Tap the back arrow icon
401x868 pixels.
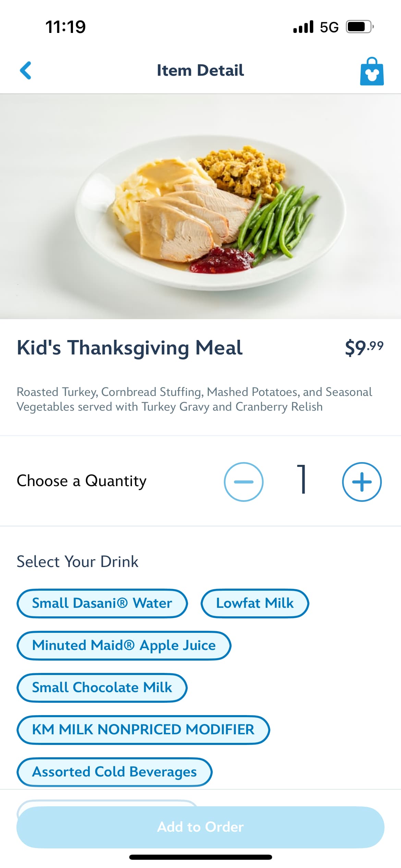click(26, 70)
